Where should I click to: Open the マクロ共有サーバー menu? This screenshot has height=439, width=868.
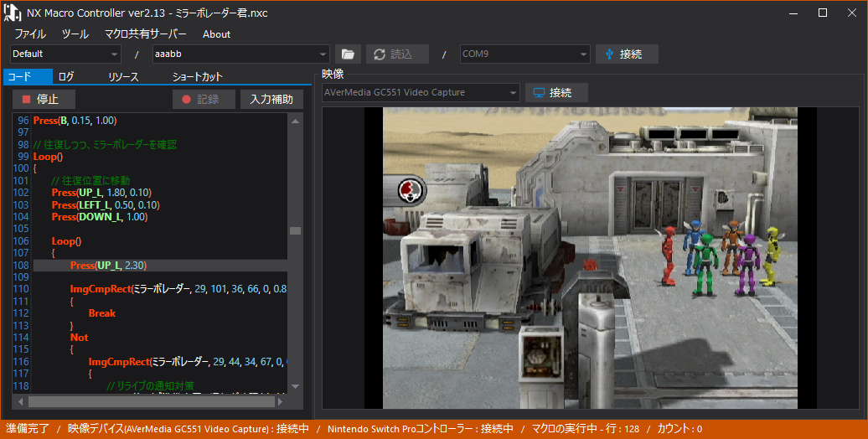(x=146, y=34)
